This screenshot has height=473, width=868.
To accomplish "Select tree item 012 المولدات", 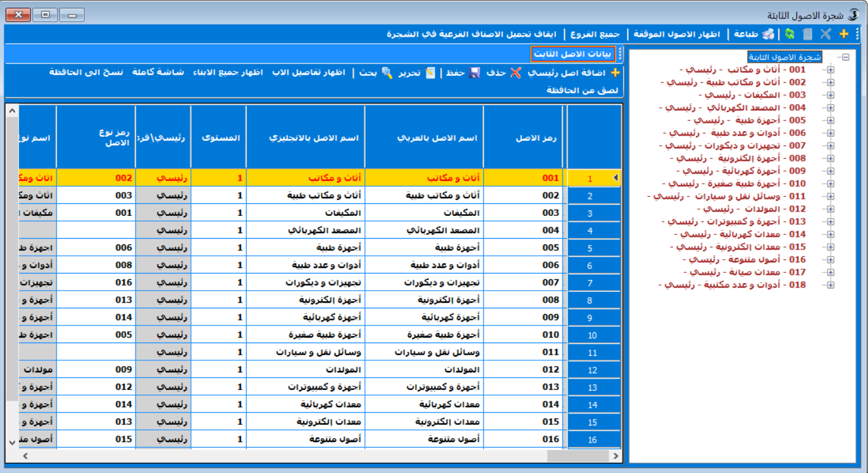I will (x=751, y=209).
